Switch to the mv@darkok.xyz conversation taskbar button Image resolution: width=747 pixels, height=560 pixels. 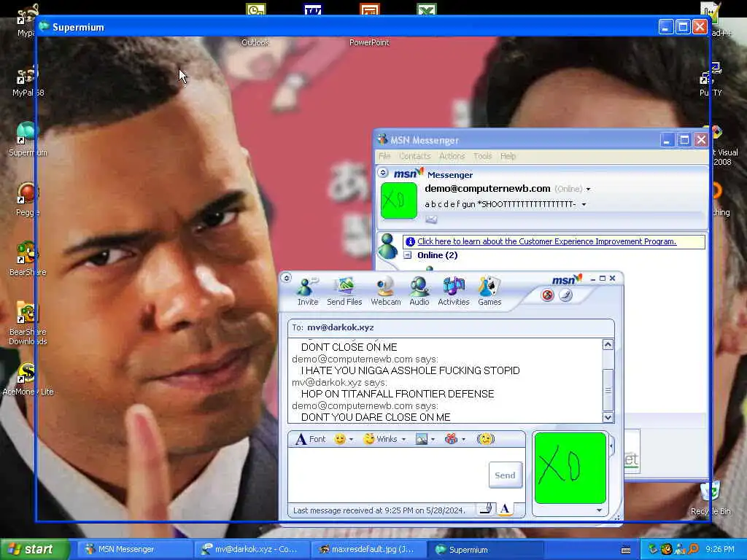251,550
